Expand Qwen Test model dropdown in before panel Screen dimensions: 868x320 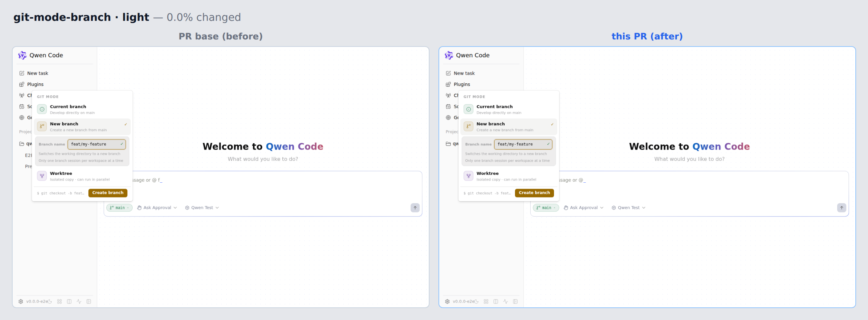pyautogui.click(x=202, y=208)
